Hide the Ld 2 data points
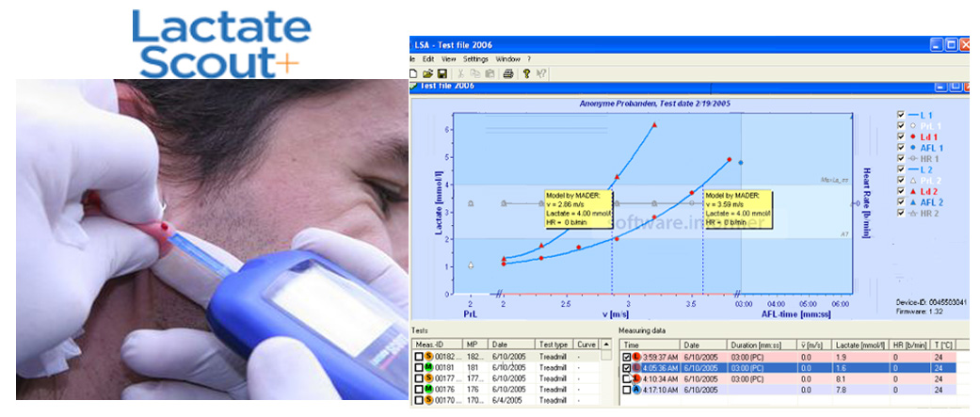The image size is (980, 417). click(901, 191)
